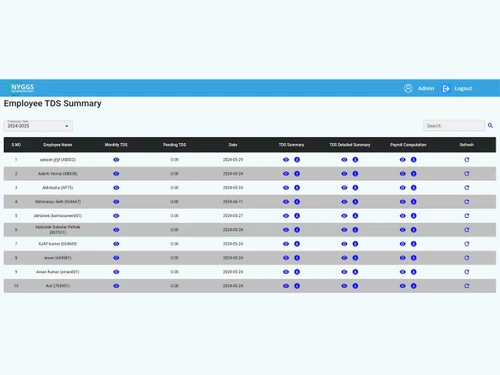The width and height of the screenshot is (500, 375).
Task: Download TDS Summary for row 1 aakash
Action: [x=297, y=160]
